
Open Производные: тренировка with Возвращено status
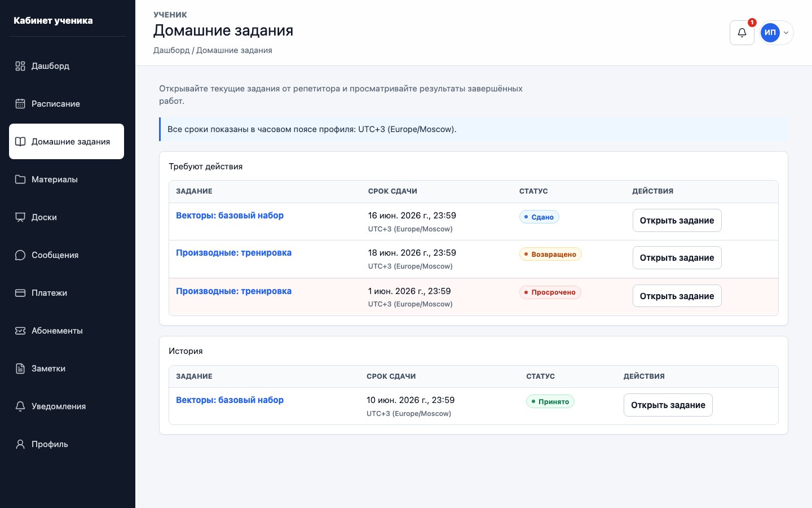[x=233, y=253]
